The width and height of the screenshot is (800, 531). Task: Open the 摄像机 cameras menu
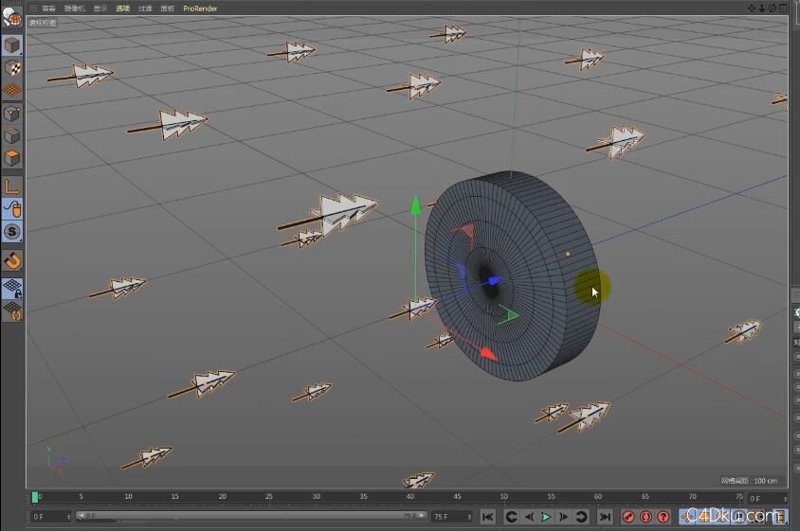74,8
